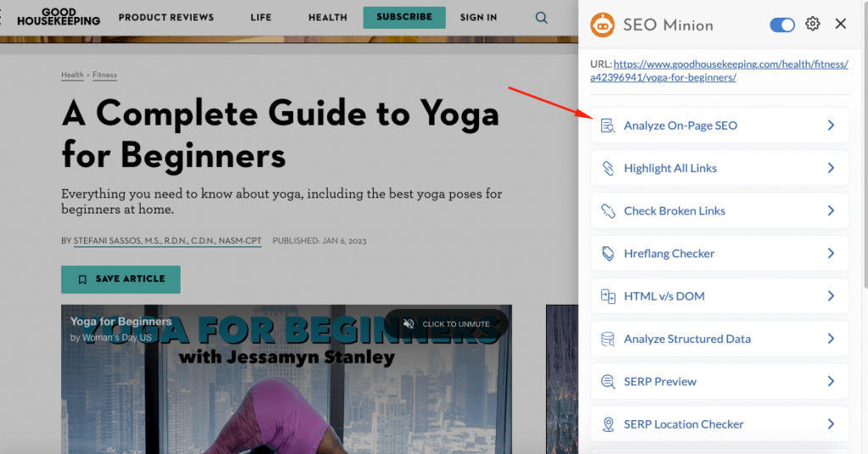The image size is (868, 454).
Task: Click the Click to Unmute label
Action: click(456, 324)
